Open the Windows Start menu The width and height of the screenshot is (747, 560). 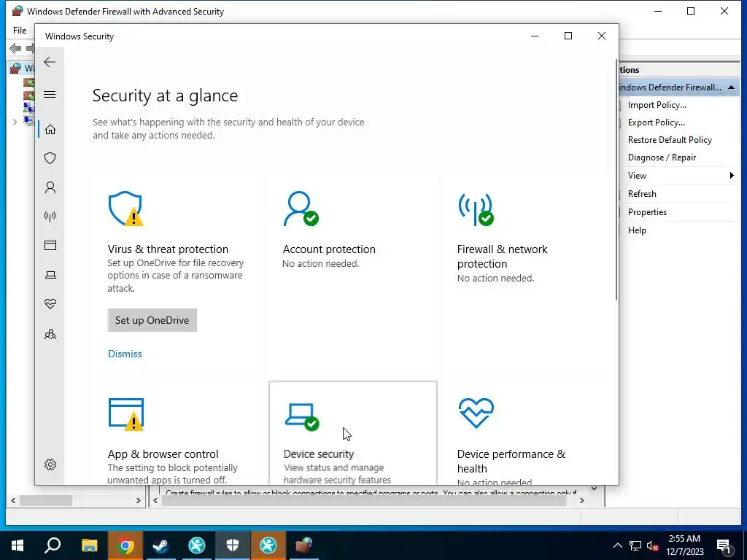coord(18,545)
